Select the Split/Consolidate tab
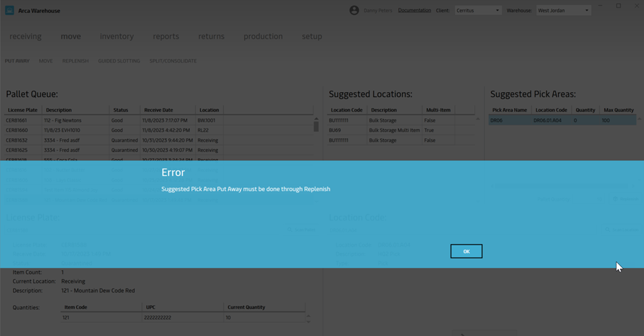Viewport: 644px width, 336px height. pyautogui.click(x=173, y=61)
